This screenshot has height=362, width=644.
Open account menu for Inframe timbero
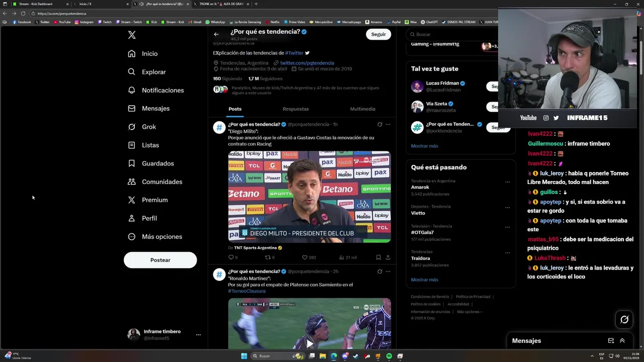point(164,334)
